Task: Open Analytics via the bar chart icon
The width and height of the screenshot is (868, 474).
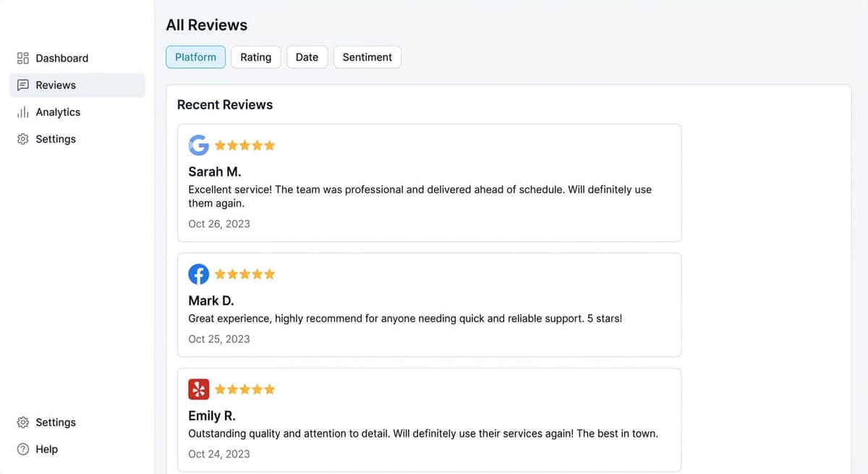Action: tap(22, 111)
